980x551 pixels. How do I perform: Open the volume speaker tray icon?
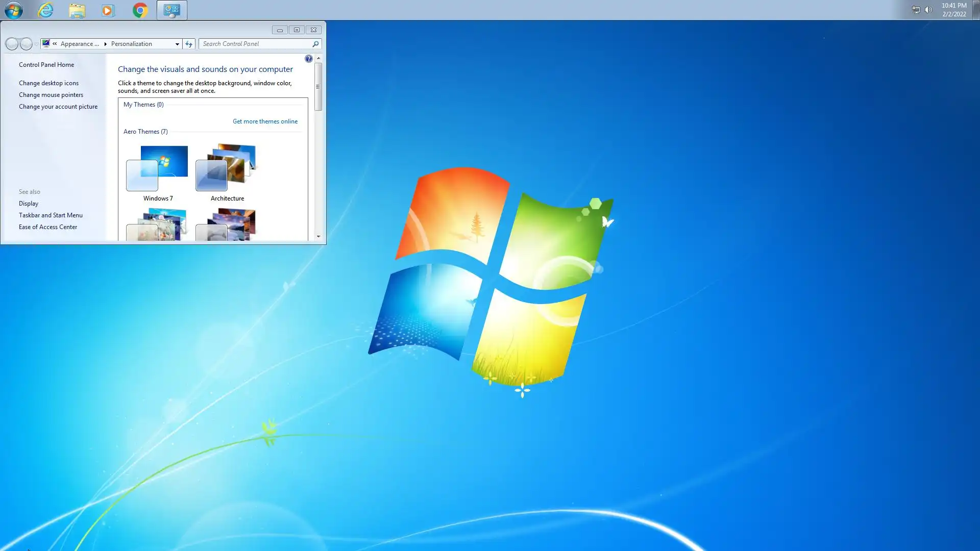tap(928, 10)
